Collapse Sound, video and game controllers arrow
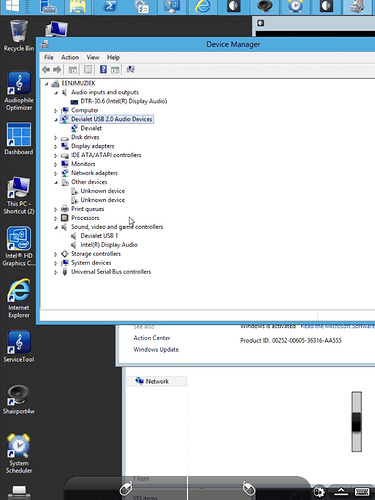375x500 pixels. pyautogui.click(x=56, y=227)
